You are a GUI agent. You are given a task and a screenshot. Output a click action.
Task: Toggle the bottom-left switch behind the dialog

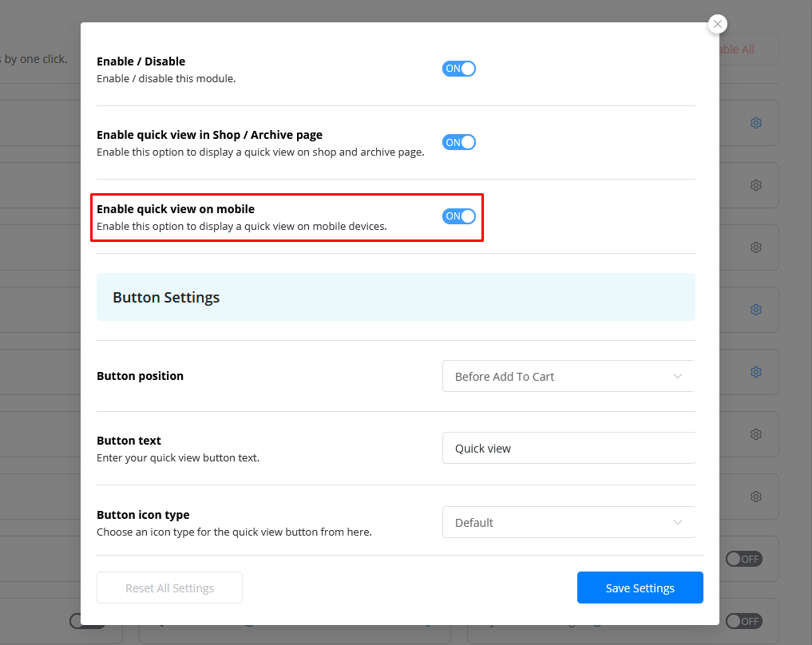77,621
